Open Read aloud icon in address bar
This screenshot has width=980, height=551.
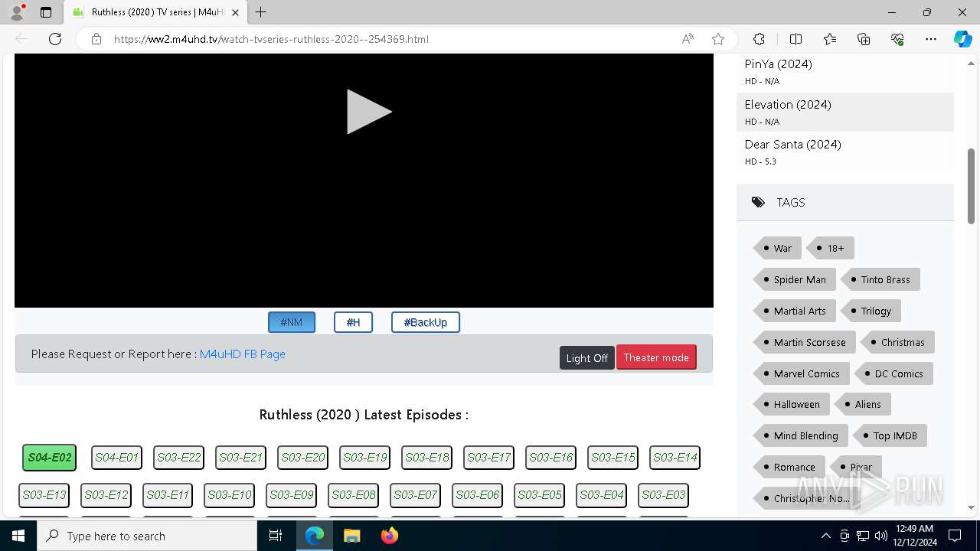tap(688, 39)
